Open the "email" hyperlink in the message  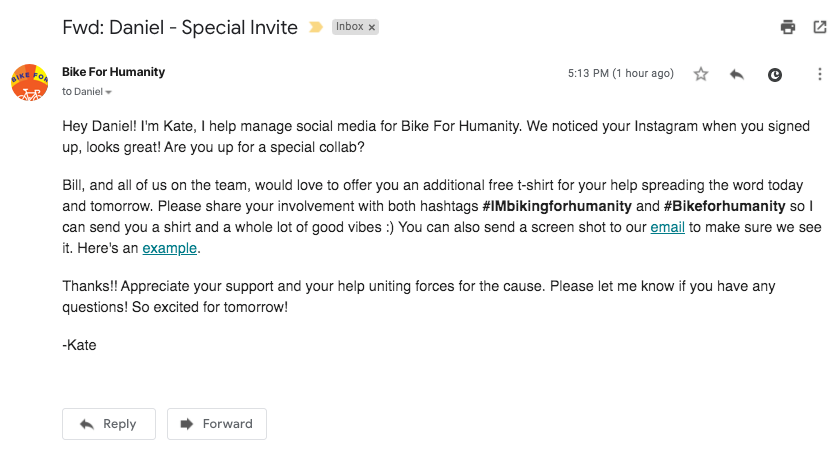(x=666, y=228)
